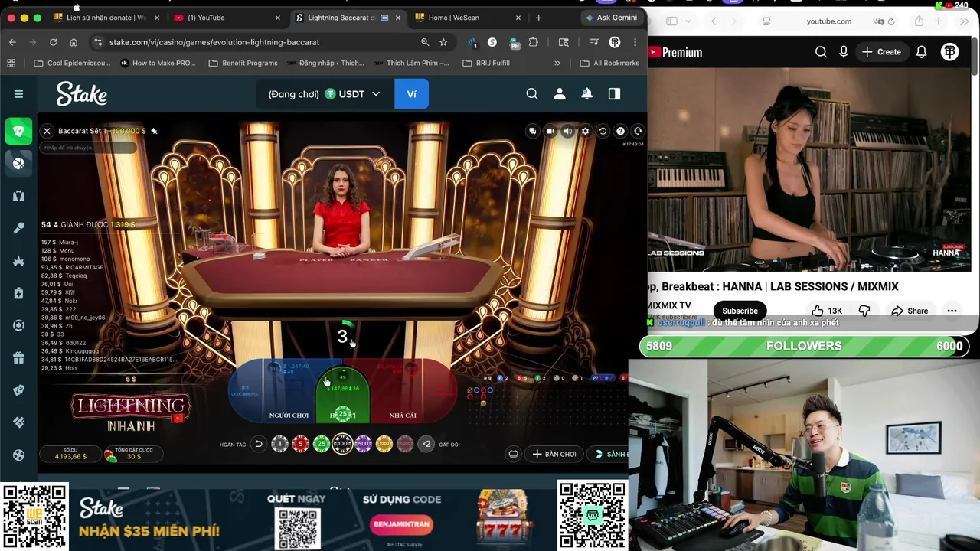The image size is (980, 551).
Task: Reload the Chrome page
Action: (53, 42)
